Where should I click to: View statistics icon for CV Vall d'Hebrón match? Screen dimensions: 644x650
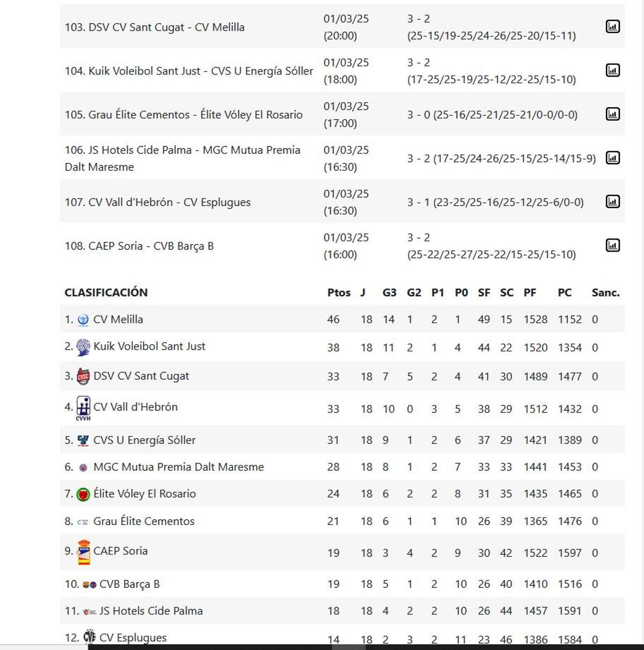tap(612, 202)
